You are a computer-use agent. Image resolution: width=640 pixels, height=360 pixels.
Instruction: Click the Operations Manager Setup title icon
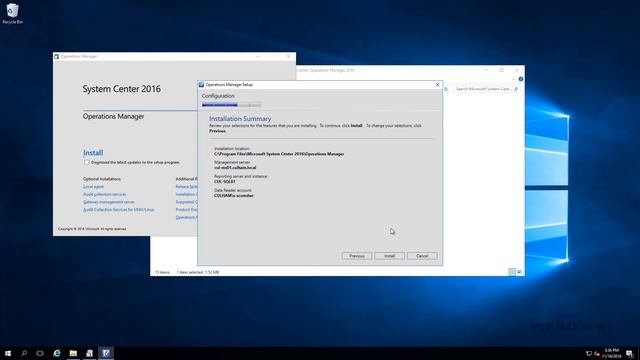[201, 84]
